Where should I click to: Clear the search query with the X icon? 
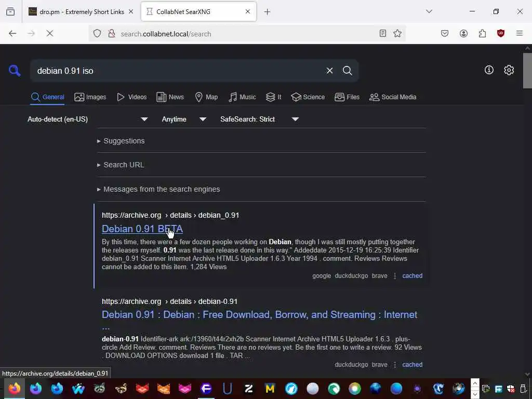[329, 71]
